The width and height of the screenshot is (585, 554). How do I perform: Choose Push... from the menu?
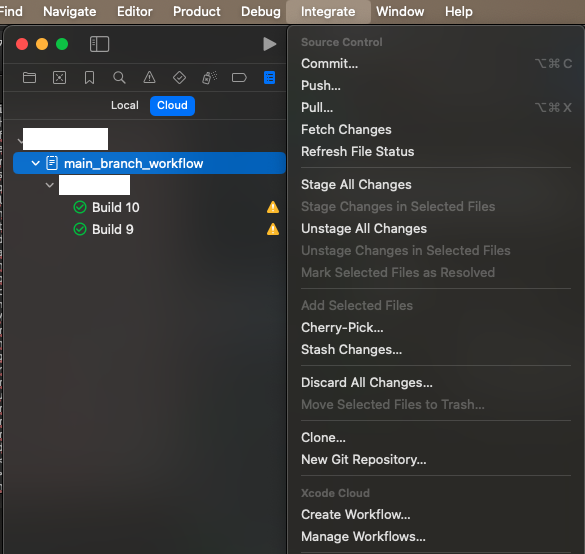click(x=436, y=85)
